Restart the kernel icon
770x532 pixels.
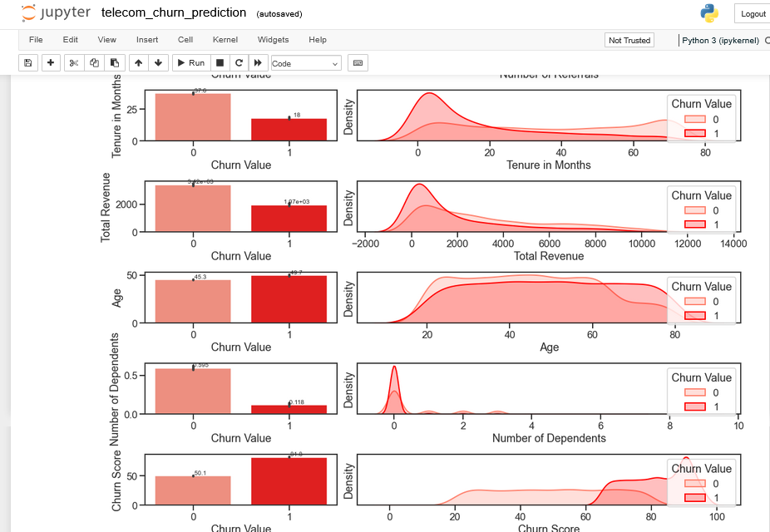[x=239, y=63]
